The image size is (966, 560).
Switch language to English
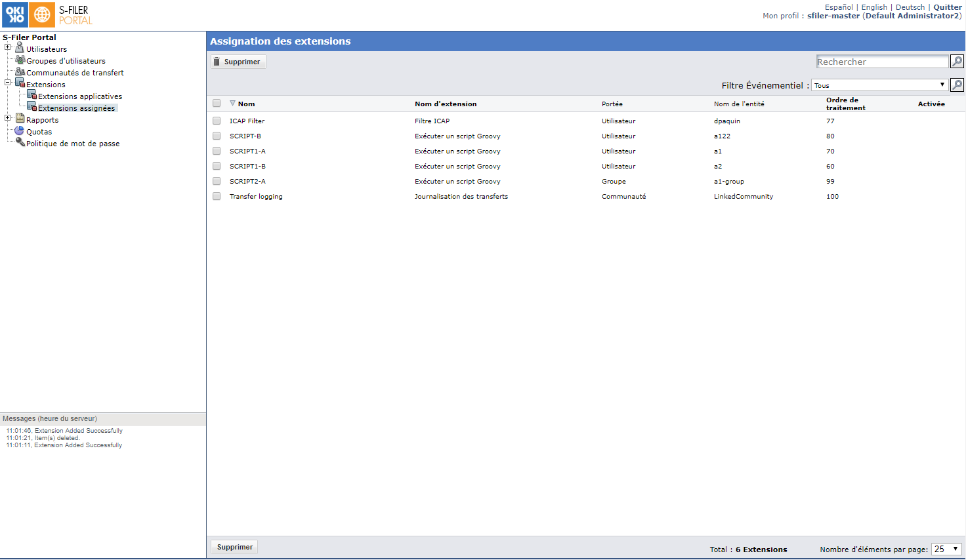coord(873,7)
